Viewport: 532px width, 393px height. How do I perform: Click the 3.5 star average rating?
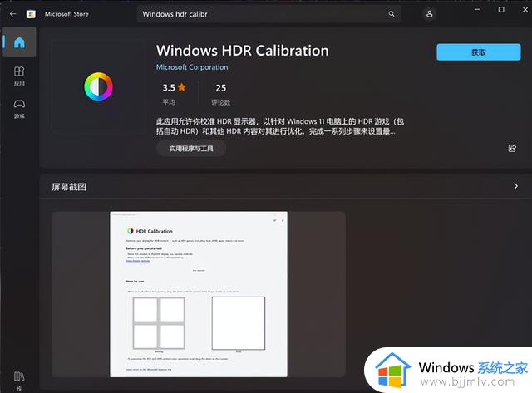coord(174,93)
